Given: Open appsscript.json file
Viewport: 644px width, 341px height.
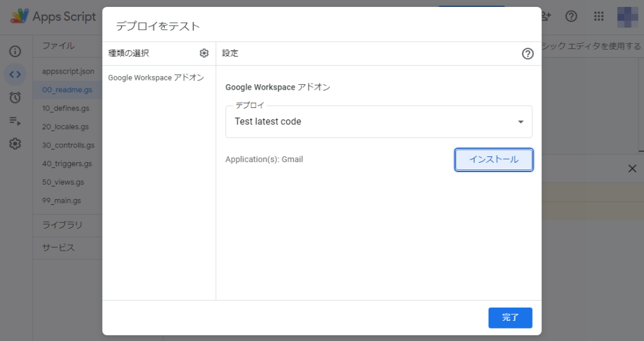Looking at the screenshot, I should [68, 72].
